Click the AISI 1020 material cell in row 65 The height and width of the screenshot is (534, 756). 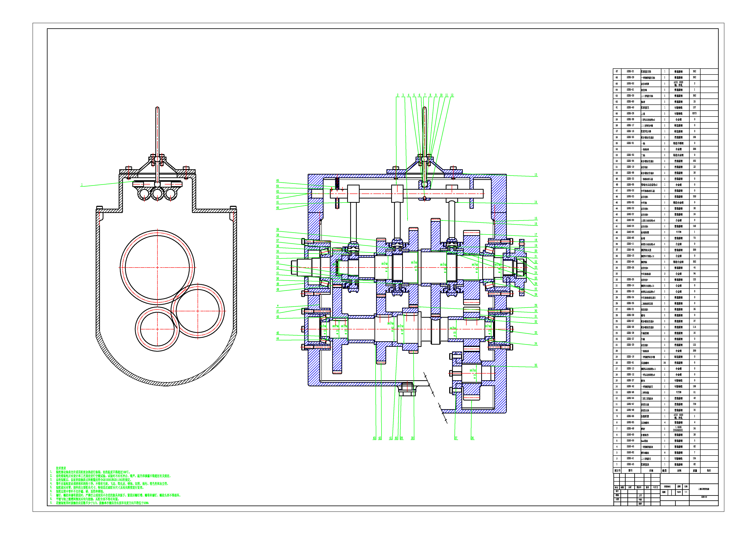click(678, 84)
